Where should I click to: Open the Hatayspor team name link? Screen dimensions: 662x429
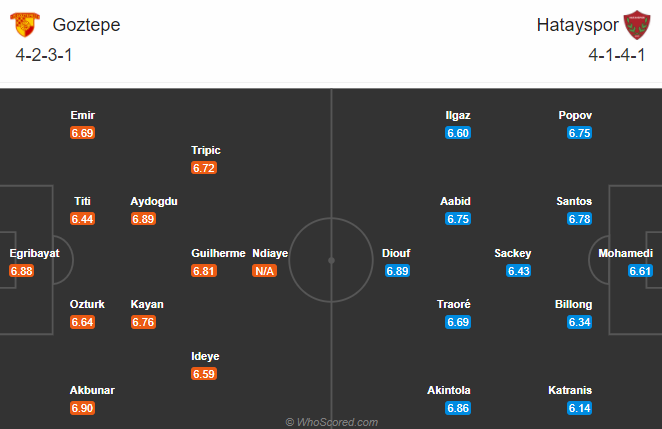(x=577, y=25)
